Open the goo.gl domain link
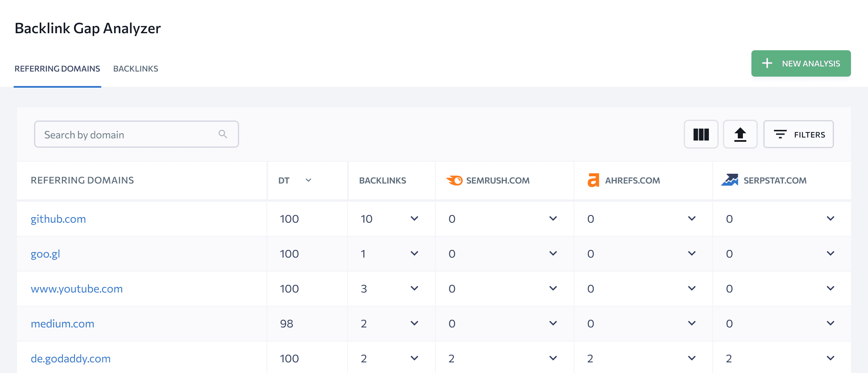 click(x=45, y=254)
